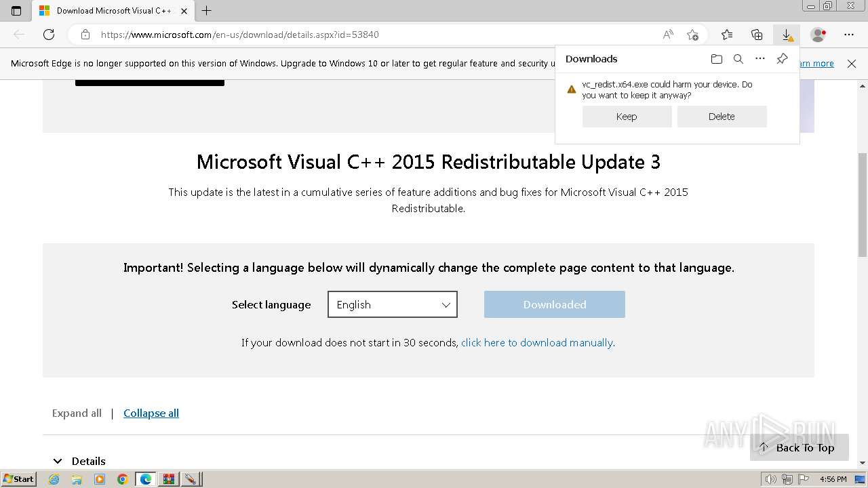Open more options in Downloads panel
Image resolution: width=868 pixels, height=488 pixels.
click(760, 59)
